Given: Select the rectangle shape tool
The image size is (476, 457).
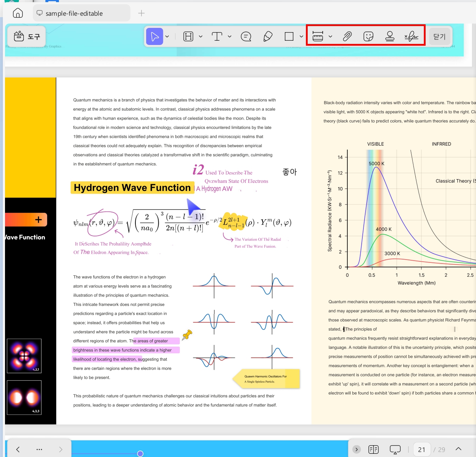Looking at the screenshot, I should (x=289, y=36).
